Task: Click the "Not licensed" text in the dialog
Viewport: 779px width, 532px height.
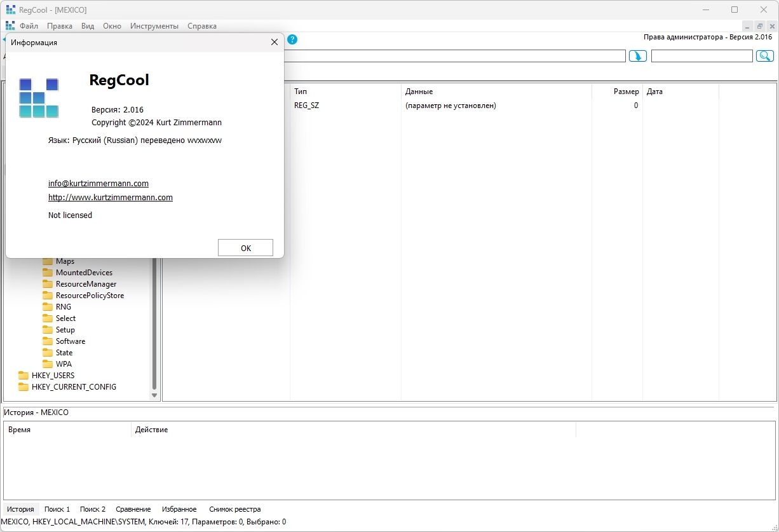Action: (x=70, y=215)
